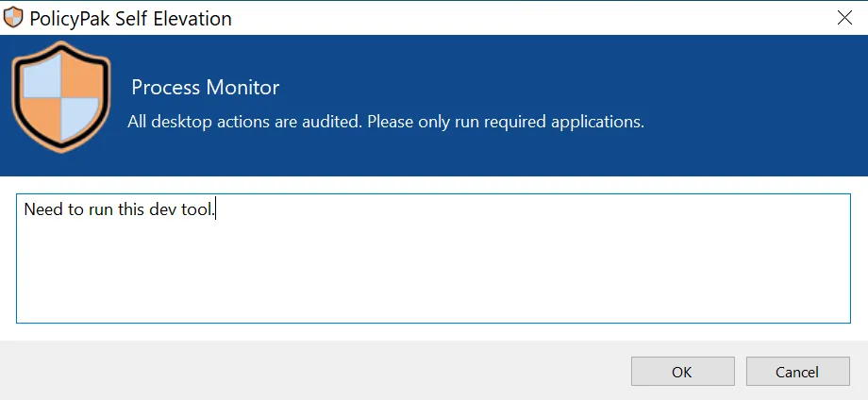Cancel the self elevation request
The image size is (868, 400).
pos(797,372)
